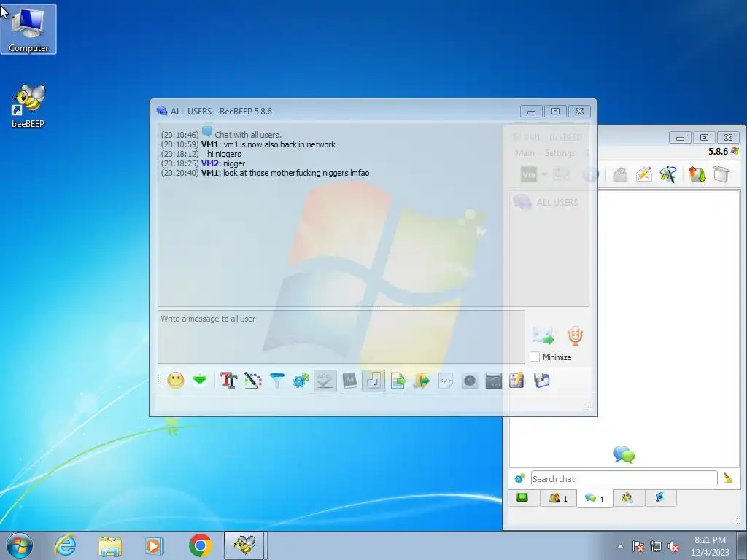Switch to the green panel tab

(522, 497)
